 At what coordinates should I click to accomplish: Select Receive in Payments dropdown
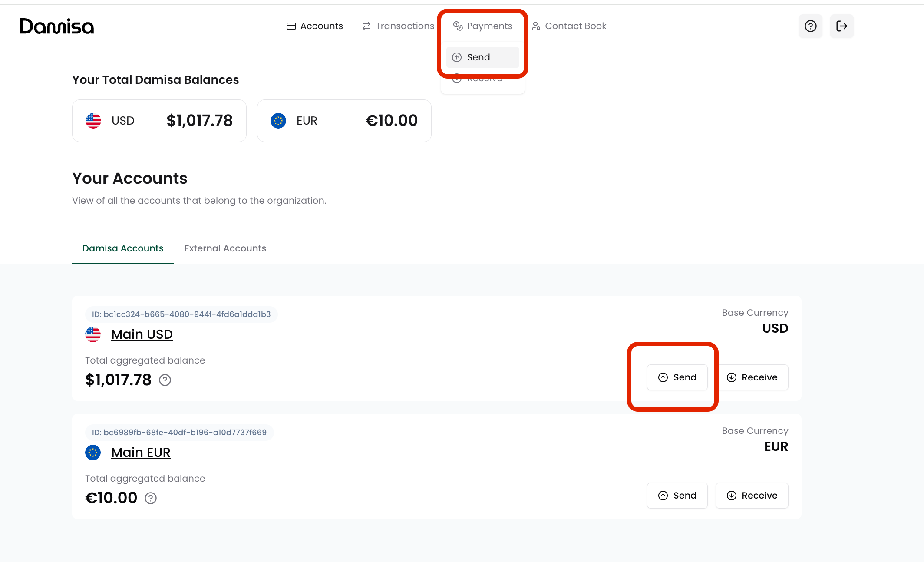coord(482,83)
